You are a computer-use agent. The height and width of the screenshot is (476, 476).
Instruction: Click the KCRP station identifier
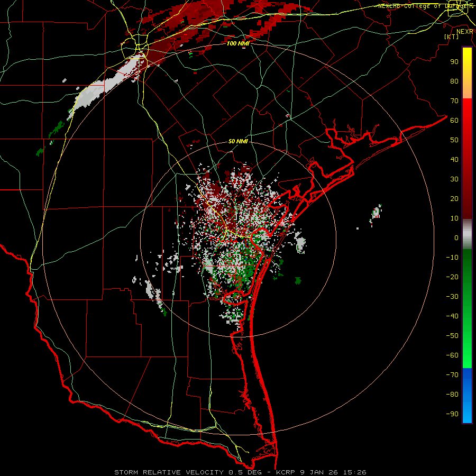(x=286, y=472)
